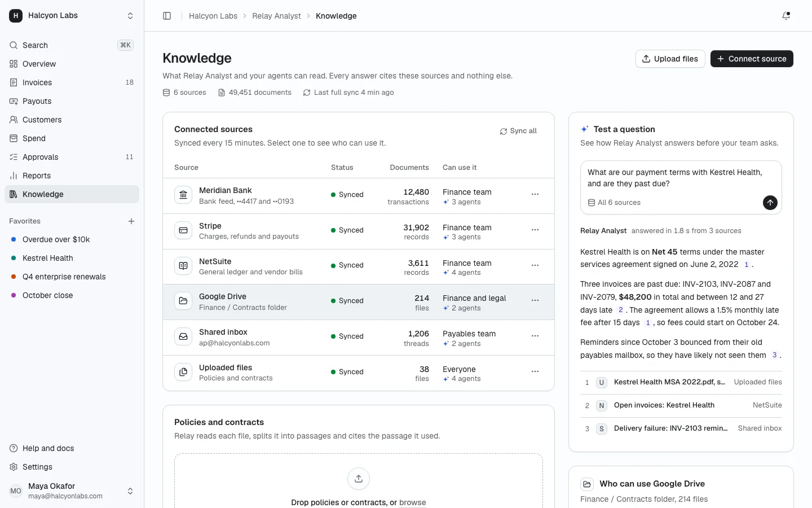
Task: Select Knowledge in the sidebar
Action: coord(72,194)
